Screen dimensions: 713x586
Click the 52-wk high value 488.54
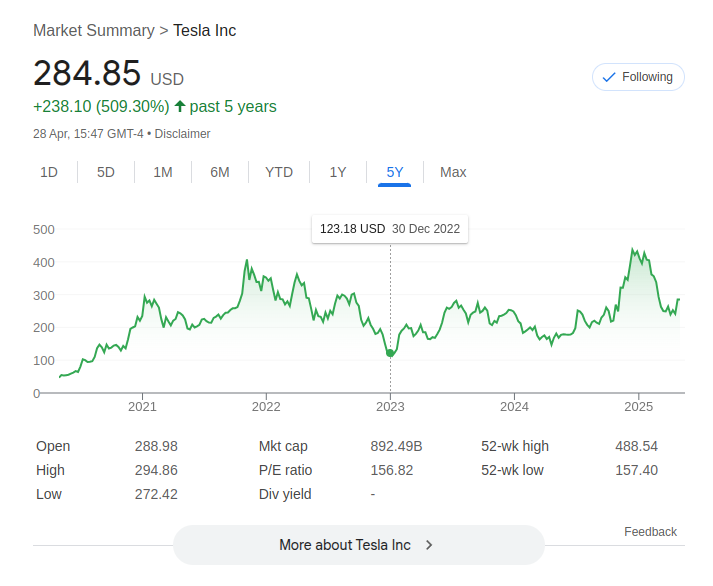tap(637, 446)
